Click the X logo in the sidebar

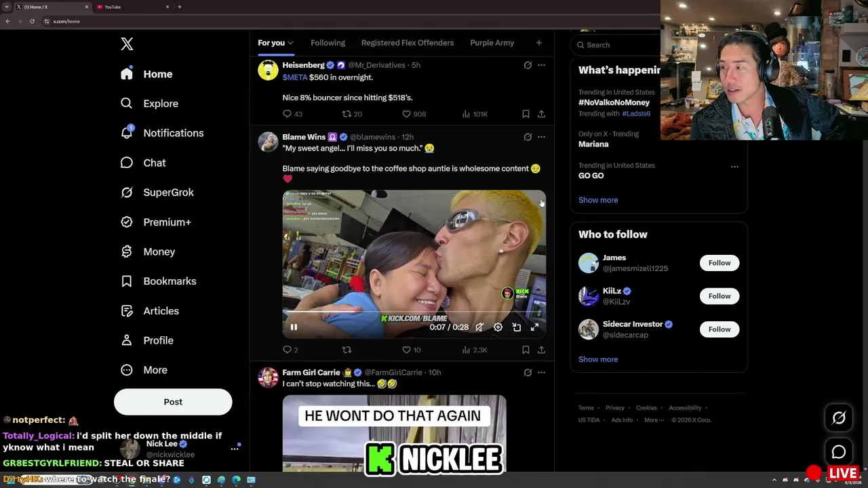(x=127, y=44)
